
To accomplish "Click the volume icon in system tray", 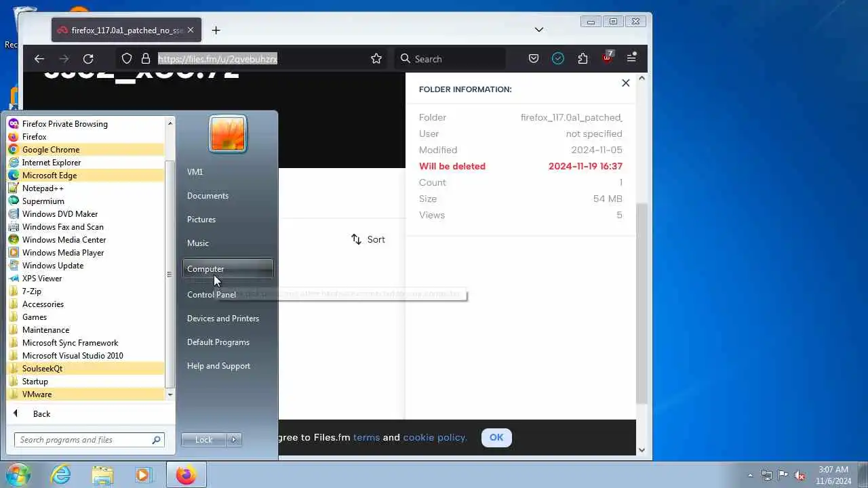I will [800, 475].
